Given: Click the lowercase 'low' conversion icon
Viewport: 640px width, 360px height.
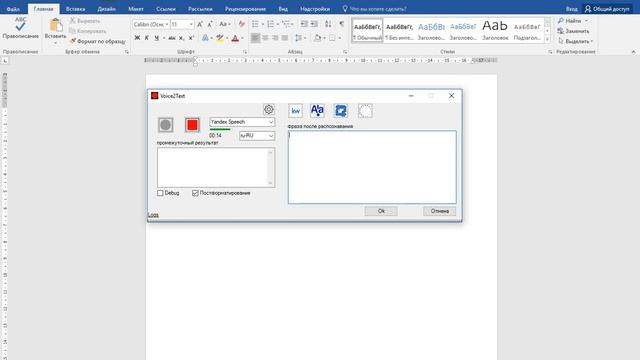Looking at the screenshot, I should point(296,111).
